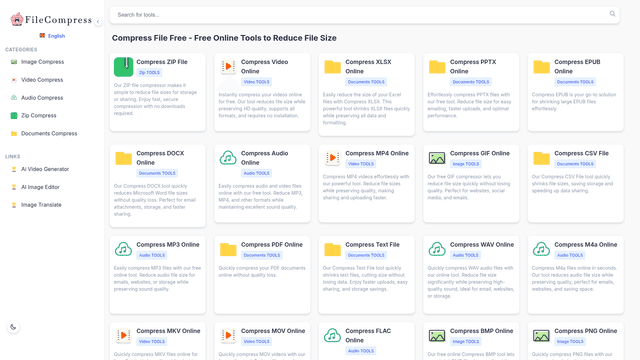
Task: Click the green Compress ZIP File icon
Action: (x=124, y=67)
